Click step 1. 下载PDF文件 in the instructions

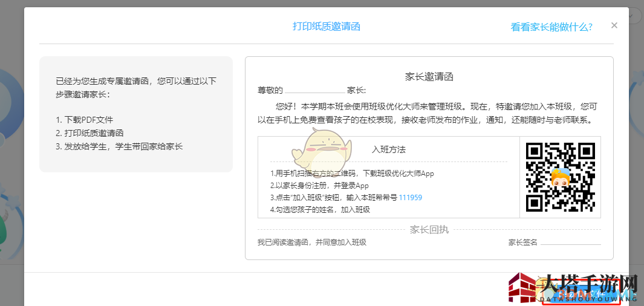[x=85, y=120]
